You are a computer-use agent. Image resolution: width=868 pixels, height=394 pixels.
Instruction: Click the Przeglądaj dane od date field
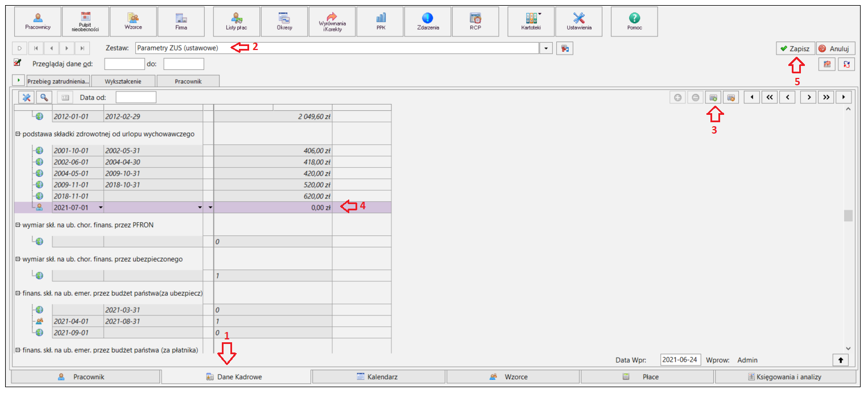[x=125, y=64]
